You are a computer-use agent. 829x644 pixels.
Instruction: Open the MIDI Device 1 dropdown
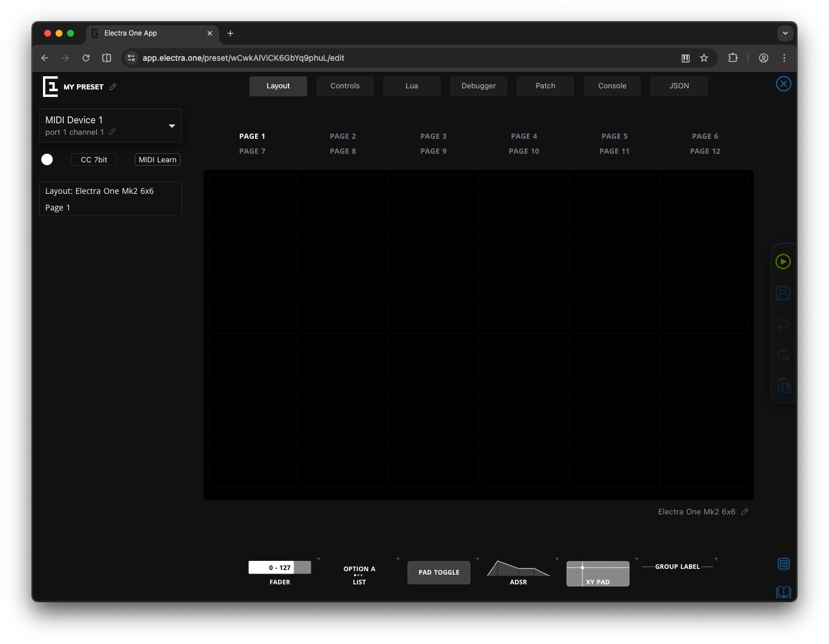[171, 126]
